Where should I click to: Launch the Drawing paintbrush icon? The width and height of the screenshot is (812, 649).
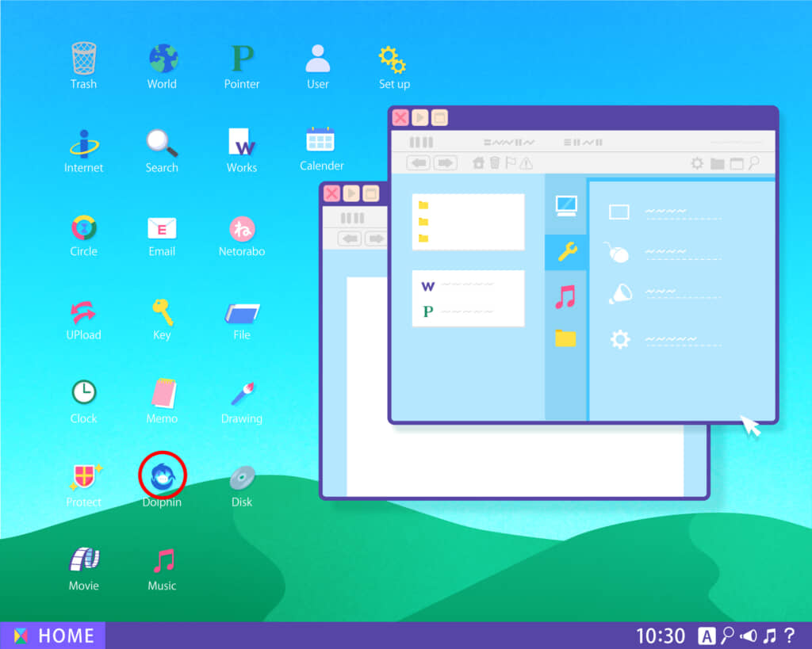(242, 395)
